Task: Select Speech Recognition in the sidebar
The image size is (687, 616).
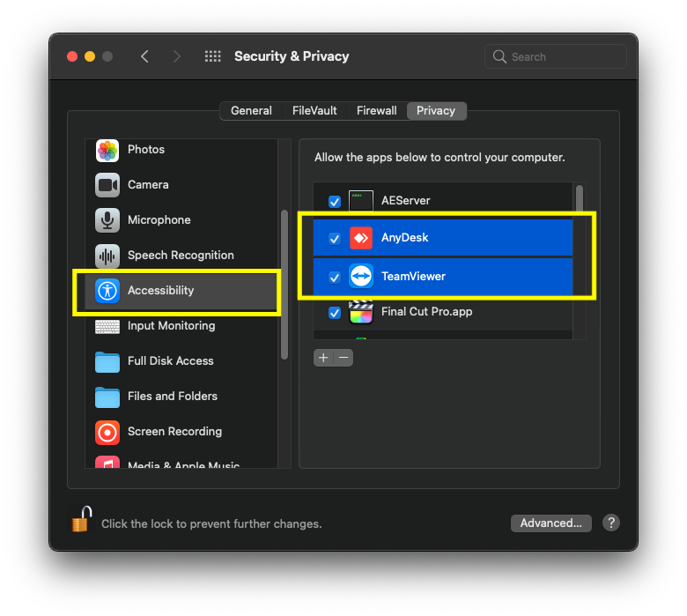Action: click(x=180, y=256)
